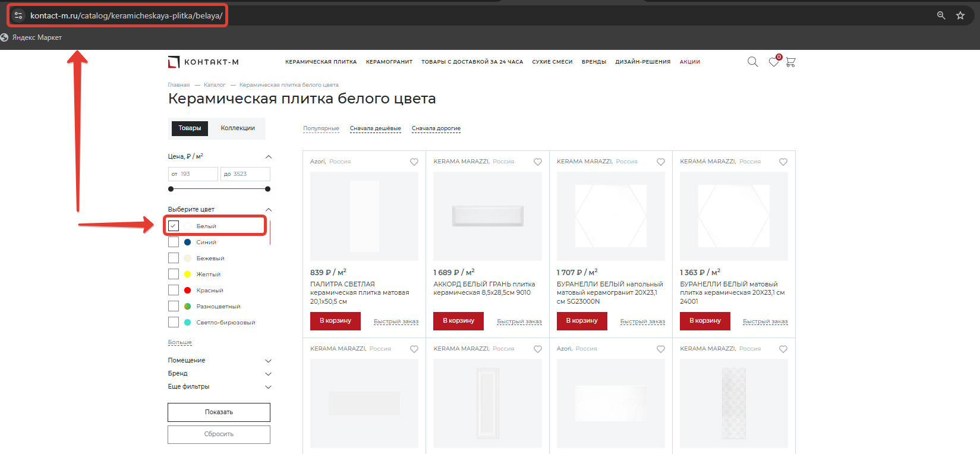Add ПАЛИТРА СВЕТЛАЯ tile to favorites
This screenshot has width=980, height=454.
414,162
